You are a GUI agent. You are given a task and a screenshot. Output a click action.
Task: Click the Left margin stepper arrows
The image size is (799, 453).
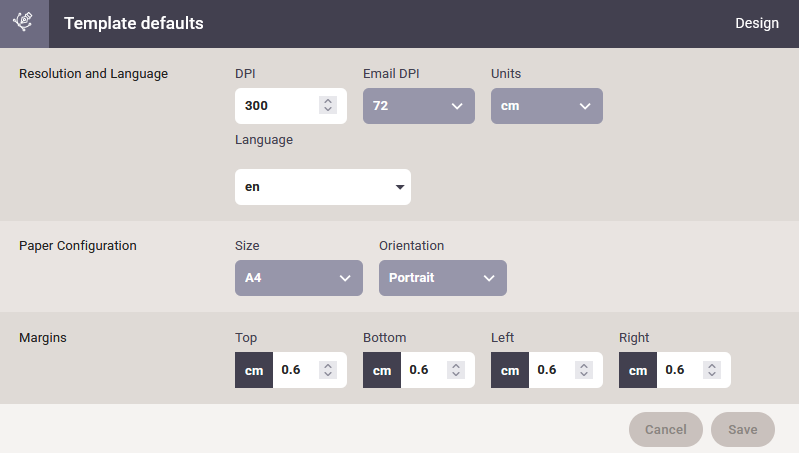pyautogui.click(x=583, y=370)
